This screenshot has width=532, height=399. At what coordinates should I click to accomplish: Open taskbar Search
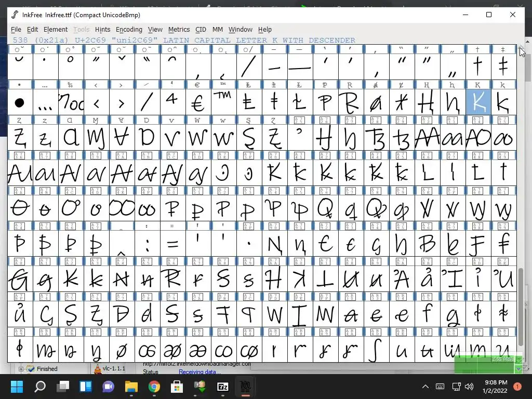(x=39, y=387)
